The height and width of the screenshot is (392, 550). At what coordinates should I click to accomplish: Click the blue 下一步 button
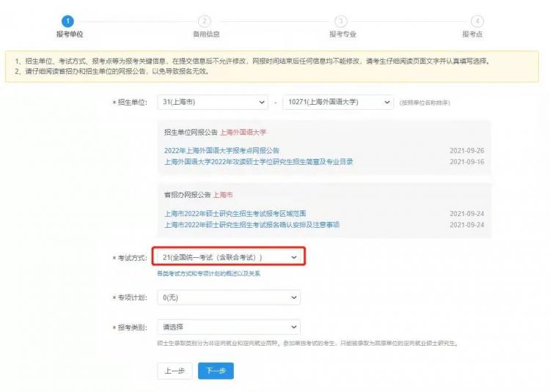[x=216, y=371]
